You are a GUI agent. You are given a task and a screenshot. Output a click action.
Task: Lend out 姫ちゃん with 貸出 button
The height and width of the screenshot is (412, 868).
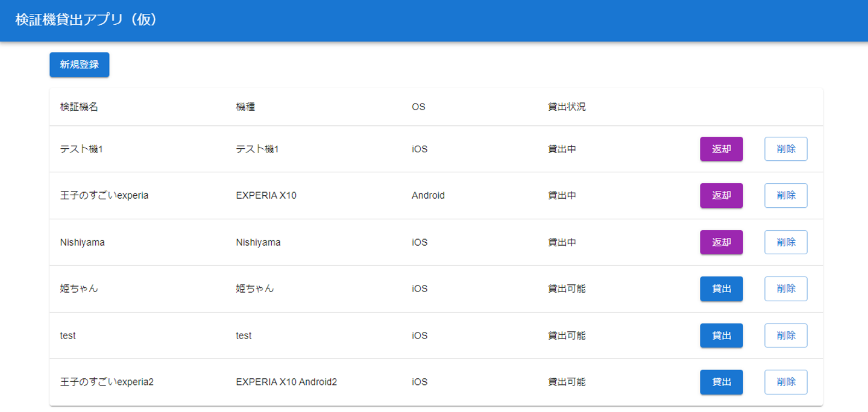point(722,289)
